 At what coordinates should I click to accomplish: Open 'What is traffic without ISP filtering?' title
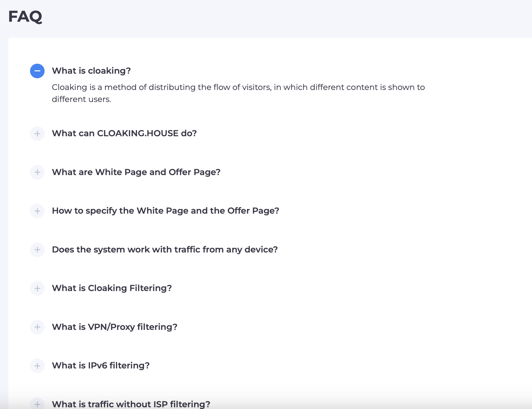tap(131, 404)
